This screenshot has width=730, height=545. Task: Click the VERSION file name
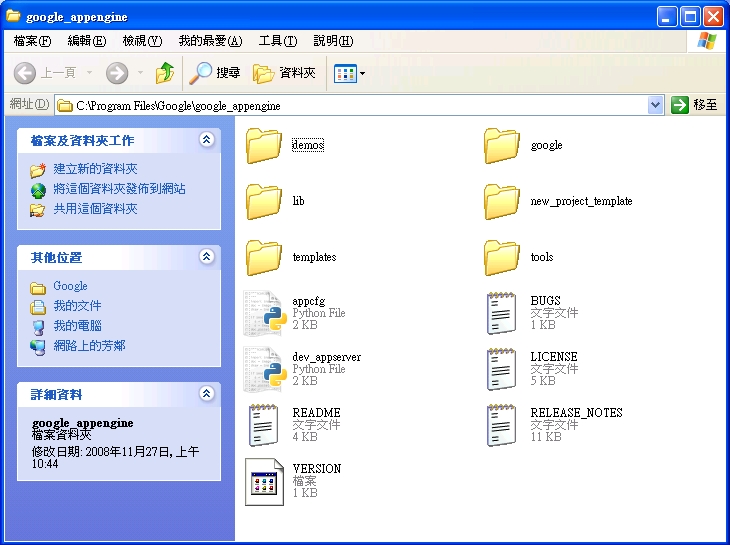click(317, 469)
